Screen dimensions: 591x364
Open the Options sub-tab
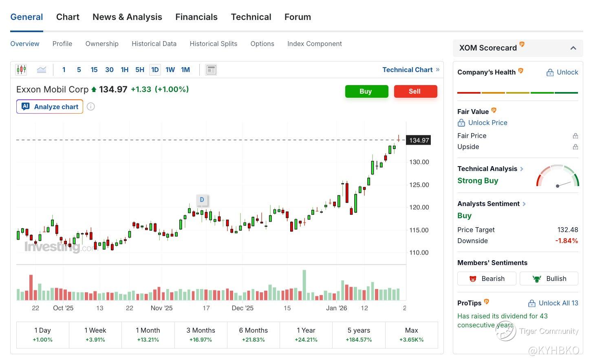pos(262,44)
